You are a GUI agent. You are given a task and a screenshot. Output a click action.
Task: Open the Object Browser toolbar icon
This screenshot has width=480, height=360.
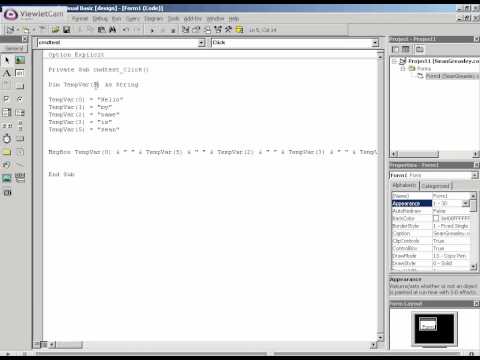coord(218,30)
